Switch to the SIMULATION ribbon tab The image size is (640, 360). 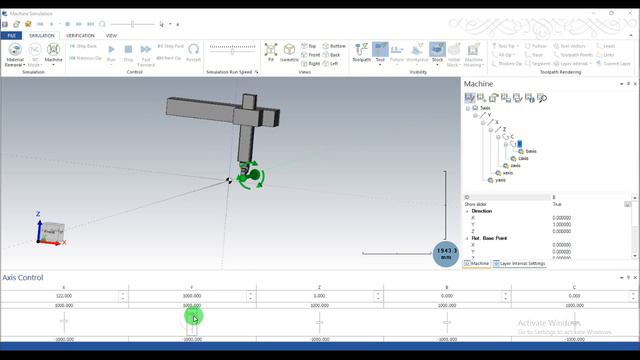(x=42, y=36)
